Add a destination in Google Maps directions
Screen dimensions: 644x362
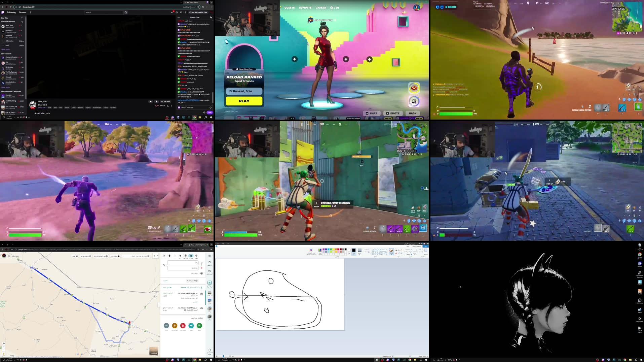pos(201,273)
